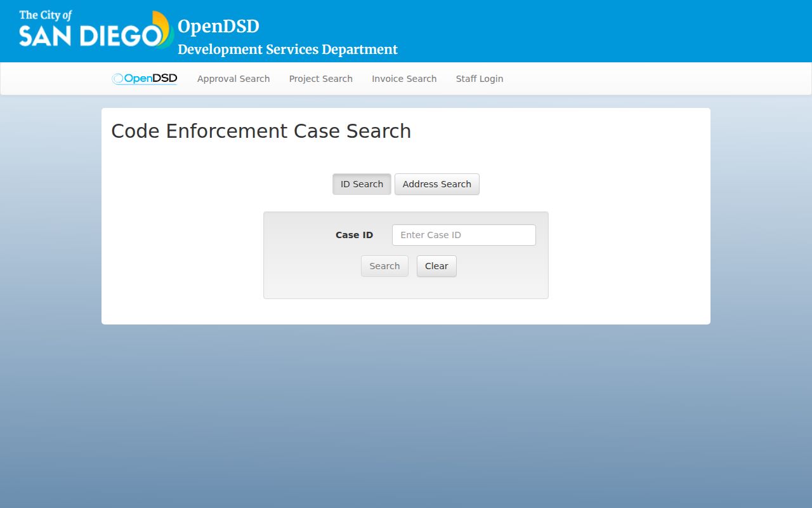Open Staff Login

pos(480,79)
